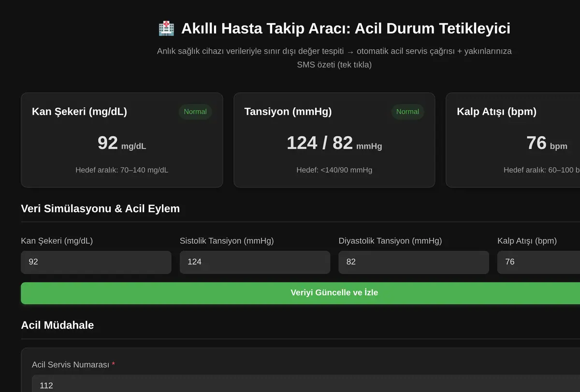Click the Veriyi Güncelle ve İzle button
The width and height of the screenshot is (580, 392).
pyautogui.click(x=334, y=293)
